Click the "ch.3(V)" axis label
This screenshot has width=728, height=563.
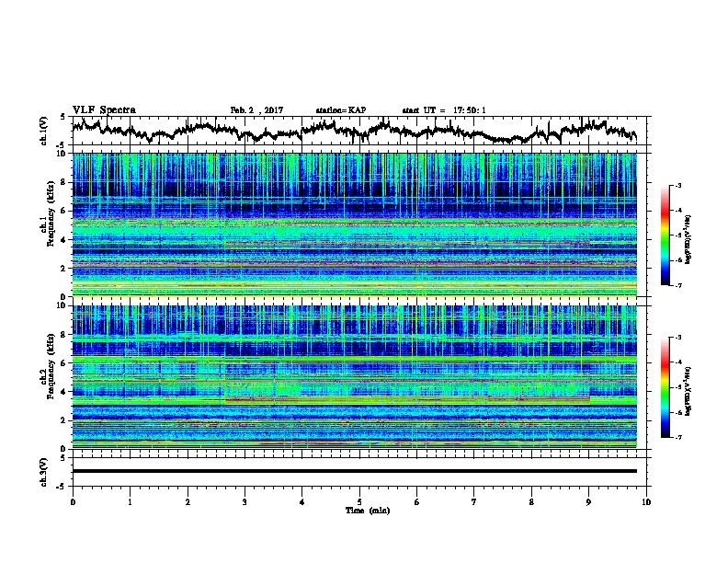pos(44,472)
